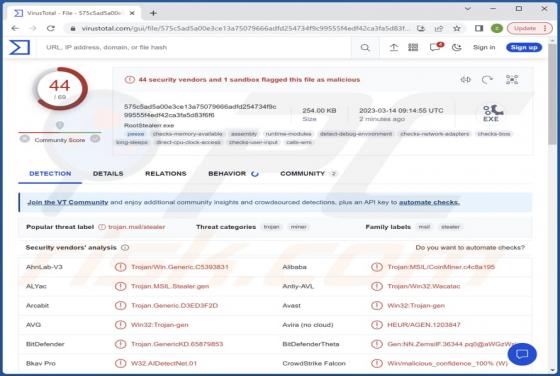This screenshot has width=560, height=376.
Task: Click the reanalyze file circular arrow icon
Action: tap(487, 80)
